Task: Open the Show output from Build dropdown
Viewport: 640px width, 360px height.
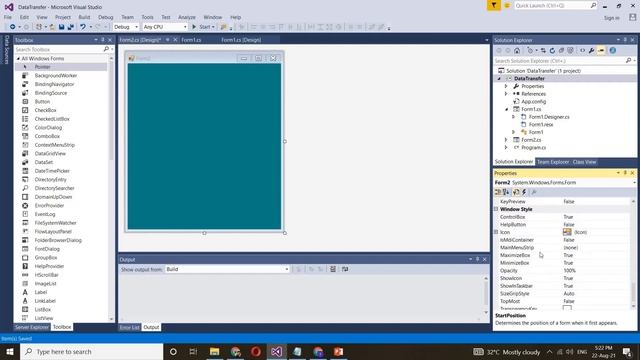Action: click(227, 269)
